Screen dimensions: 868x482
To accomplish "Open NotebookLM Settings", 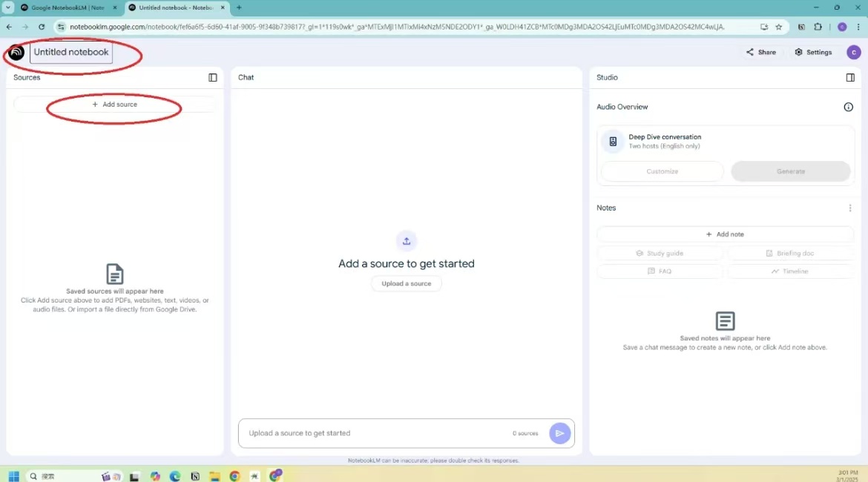I will coord(813,53).
